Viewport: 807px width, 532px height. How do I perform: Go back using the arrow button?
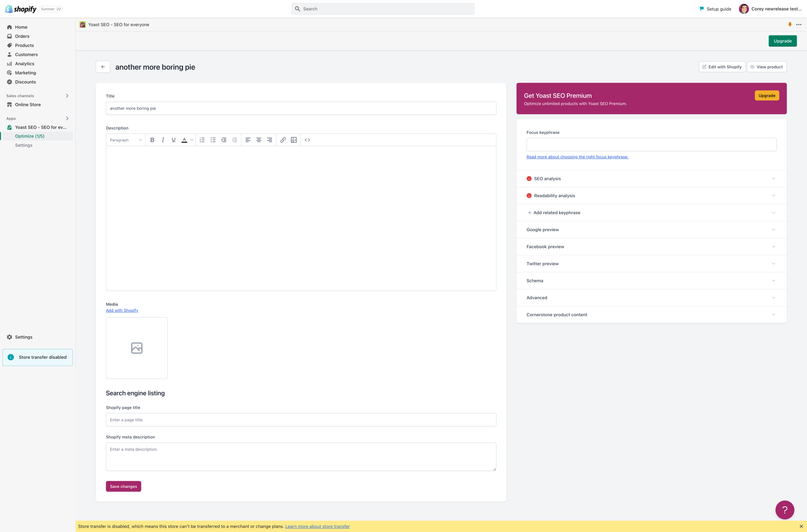103,67
